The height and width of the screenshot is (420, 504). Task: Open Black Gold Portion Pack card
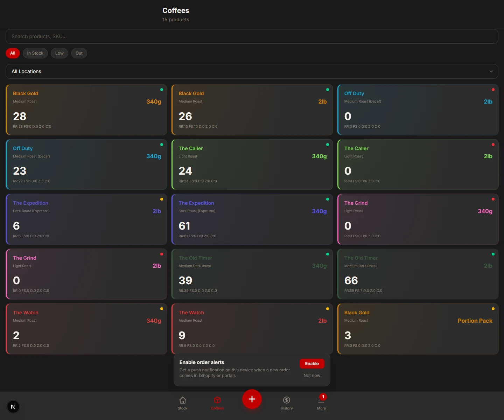tap(418, 329)
